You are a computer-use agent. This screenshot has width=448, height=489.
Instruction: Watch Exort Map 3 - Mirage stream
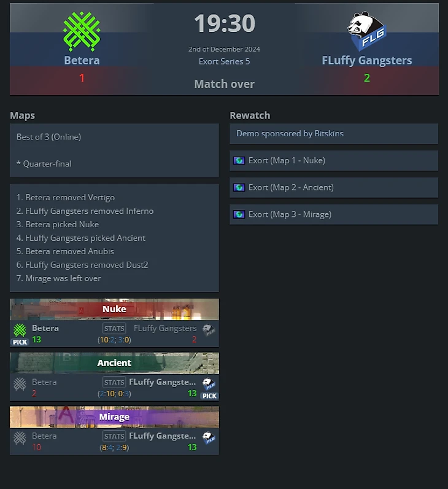pyautogui.click(x=334, y=214)
